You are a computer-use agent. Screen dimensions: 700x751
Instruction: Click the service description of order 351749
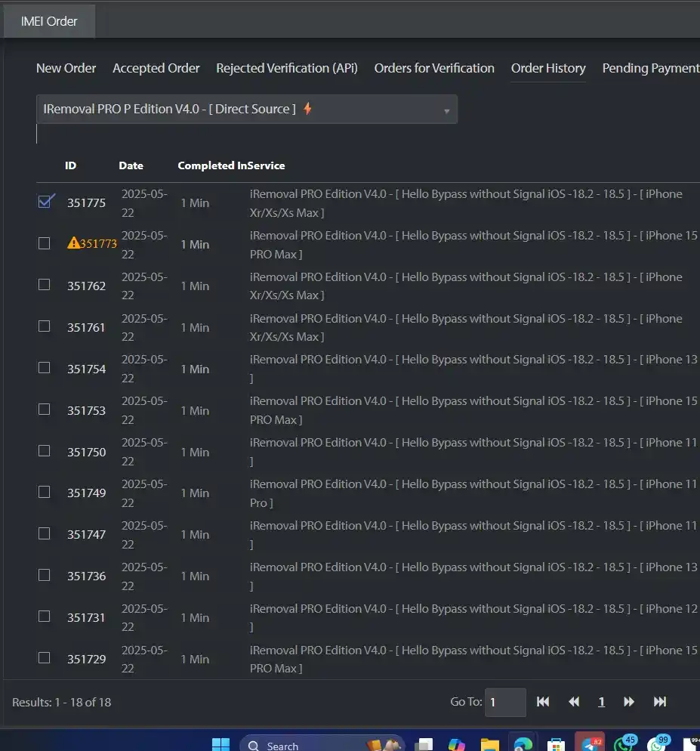click(x=473, y=493)
